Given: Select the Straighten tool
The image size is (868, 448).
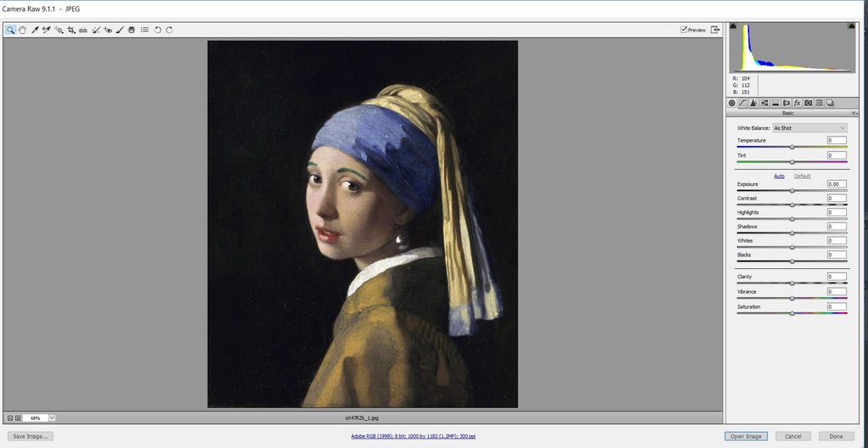Looking at the screenshot, I should tap(83, 30).
